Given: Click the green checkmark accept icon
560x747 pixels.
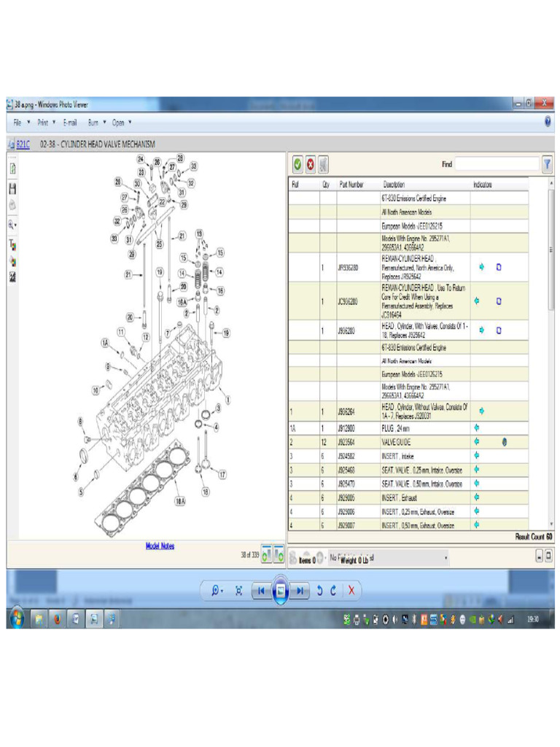Looking at the screenshot, I should [x=297, y=164].
